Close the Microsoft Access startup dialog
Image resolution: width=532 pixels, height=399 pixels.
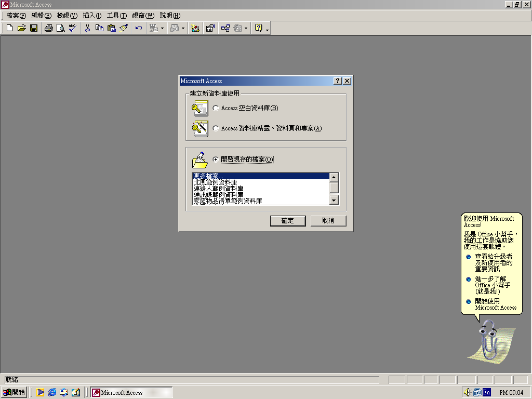[x=347, y=81]
